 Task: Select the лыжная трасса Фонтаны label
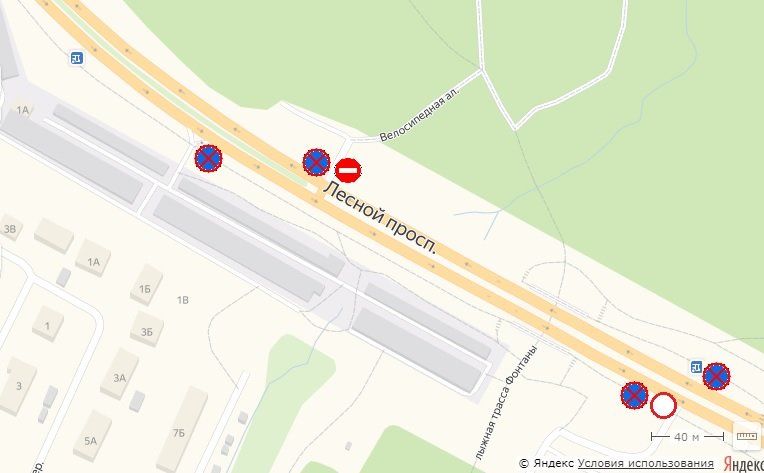(506, 403)
